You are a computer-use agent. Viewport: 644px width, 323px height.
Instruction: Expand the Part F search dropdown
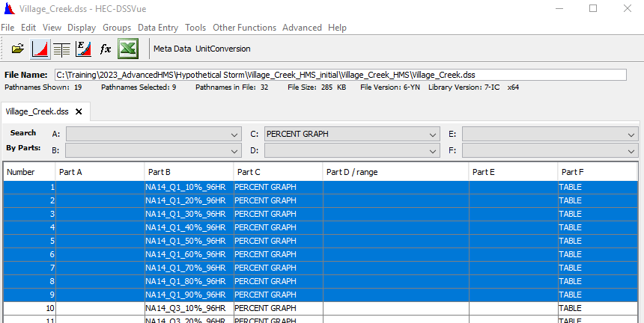click(x=631, y=151)
